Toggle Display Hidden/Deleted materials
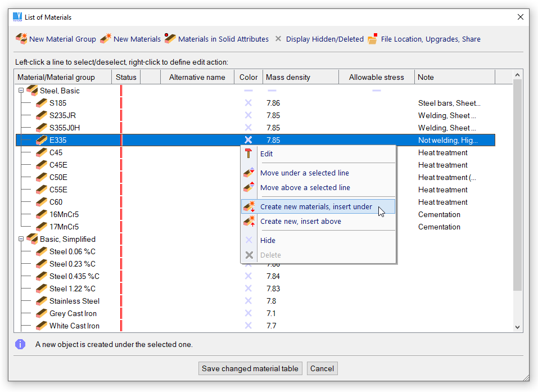The width and height of the screenshot is (538, 392). [278, 39]
